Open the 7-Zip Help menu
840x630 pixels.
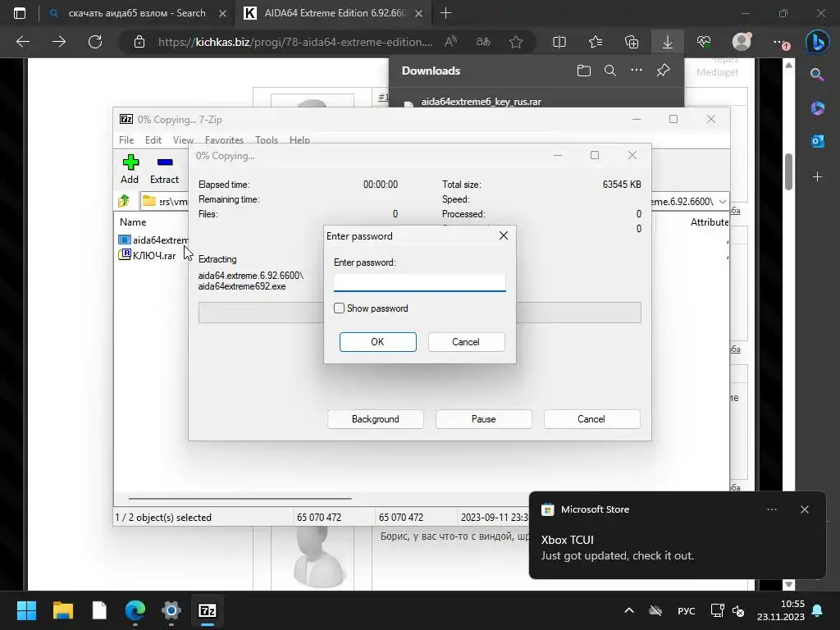pyautogui.click(x=299, y=139)
